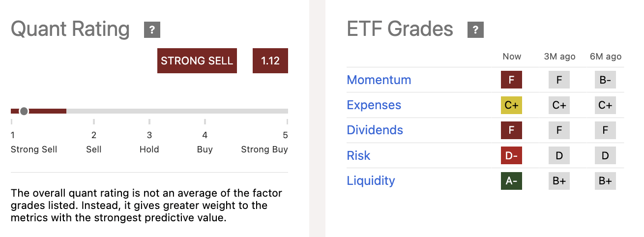Click the Expenses current C+ grade badge

tap(511, 105)
